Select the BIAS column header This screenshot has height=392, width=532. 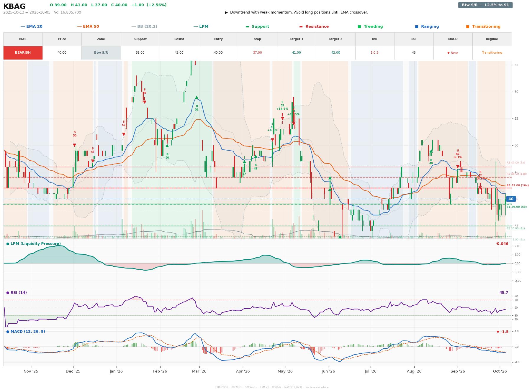pyautogui.click(x=23, y=39)
